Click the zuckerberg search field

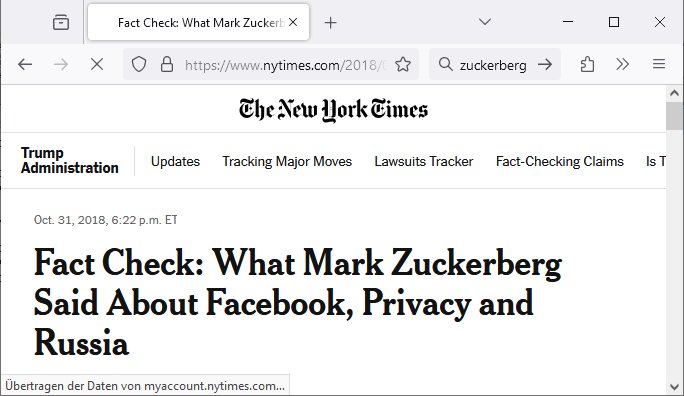[493, 65]
